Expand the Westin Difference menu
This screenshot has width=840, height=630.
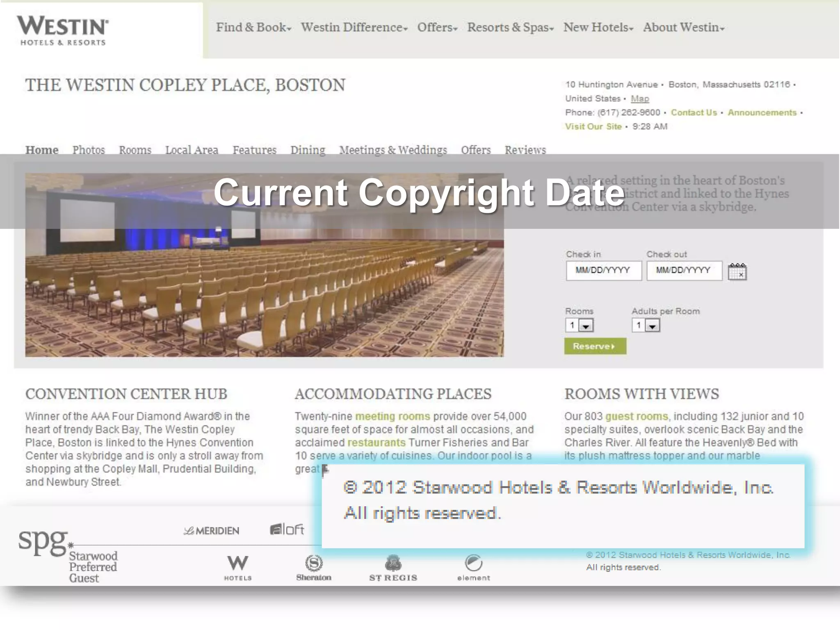(354, 27)
